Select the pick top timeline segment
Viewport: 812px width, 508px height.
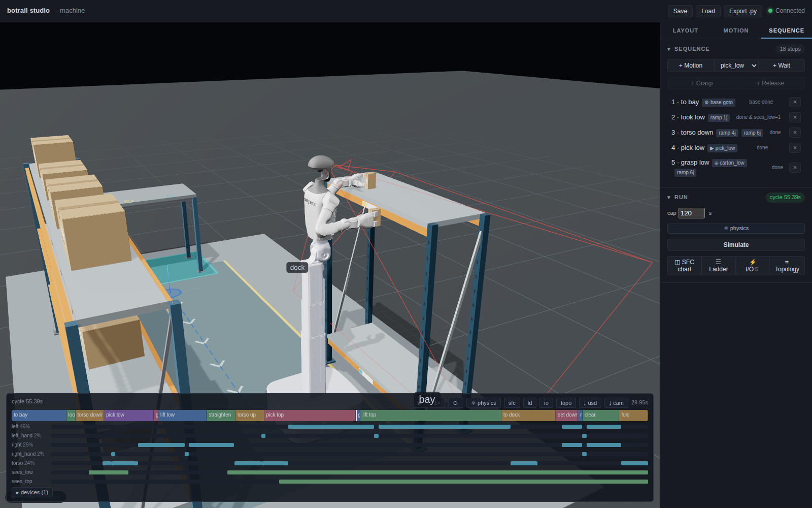(310, 415)
